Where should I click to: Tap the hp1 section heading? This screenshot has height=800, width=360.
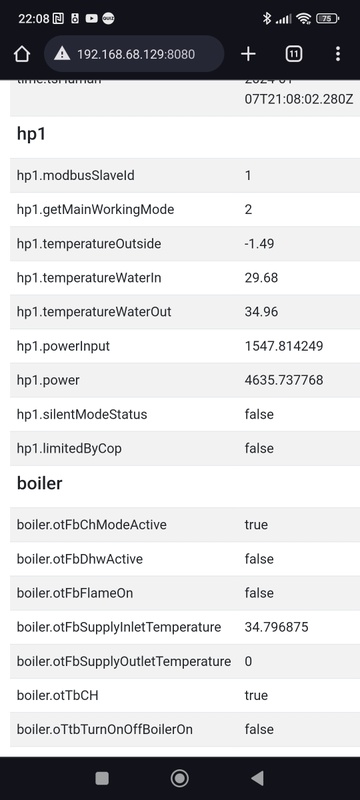tap(31, 134)
